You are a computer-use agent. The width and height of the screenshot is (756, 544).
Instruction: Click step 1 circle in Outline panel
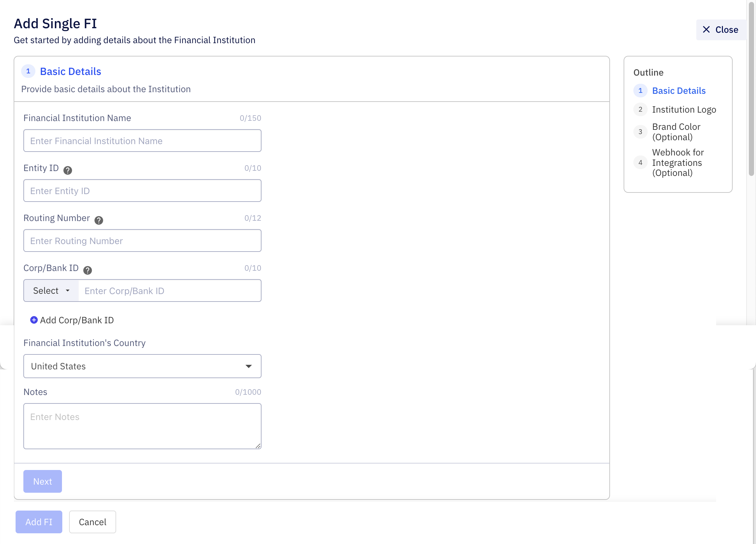pos(640,90)
